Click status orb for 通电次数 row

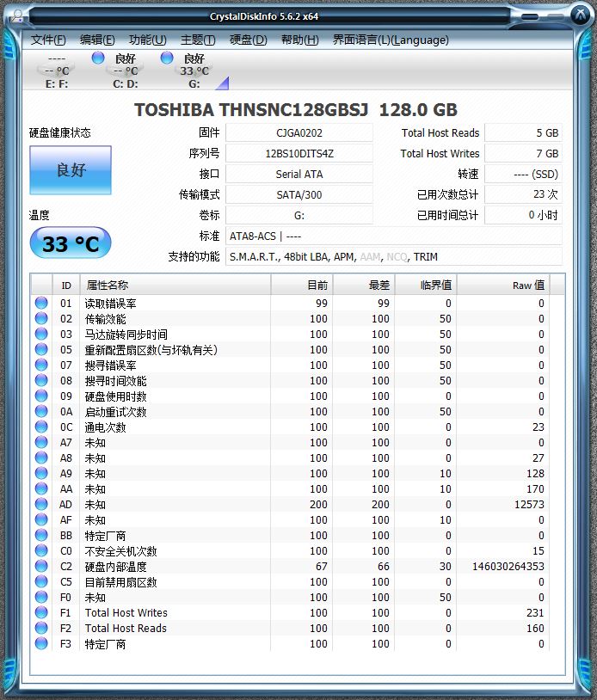point(41,427)
